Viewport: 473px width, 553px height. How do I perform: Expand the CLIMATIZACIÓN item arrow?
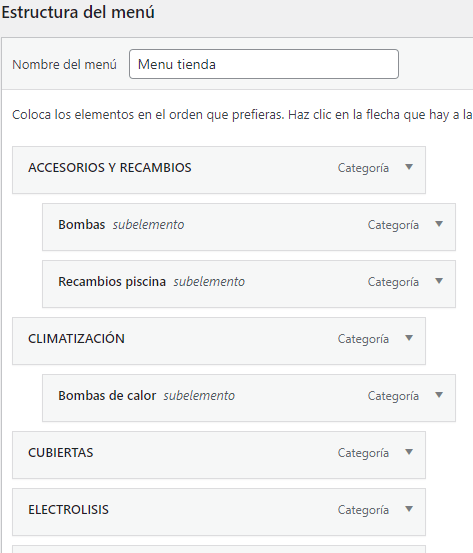[409, 338]
